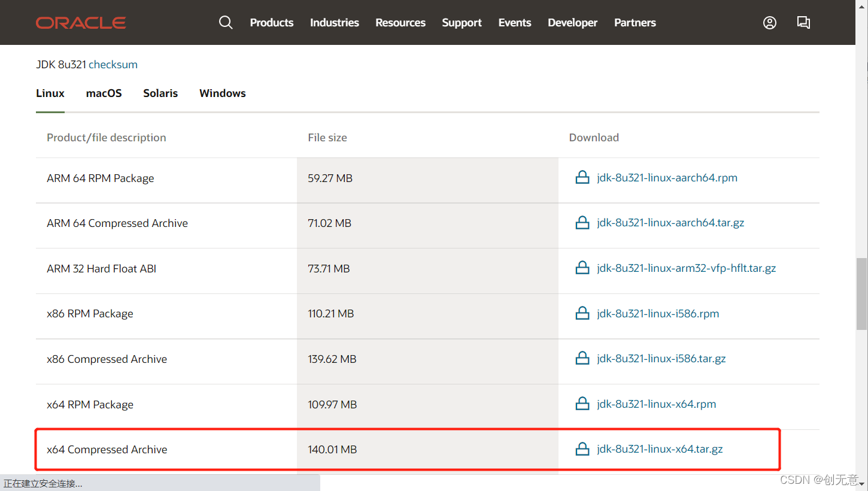
Task: Download jdk-8u321-linux-arm32-vfp-hflt.tar.gz
Action: (687, 268)
